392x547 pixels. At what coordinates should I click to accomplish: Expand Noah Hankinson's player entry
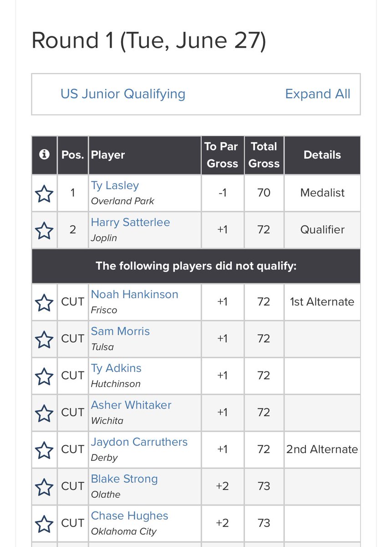134,294
